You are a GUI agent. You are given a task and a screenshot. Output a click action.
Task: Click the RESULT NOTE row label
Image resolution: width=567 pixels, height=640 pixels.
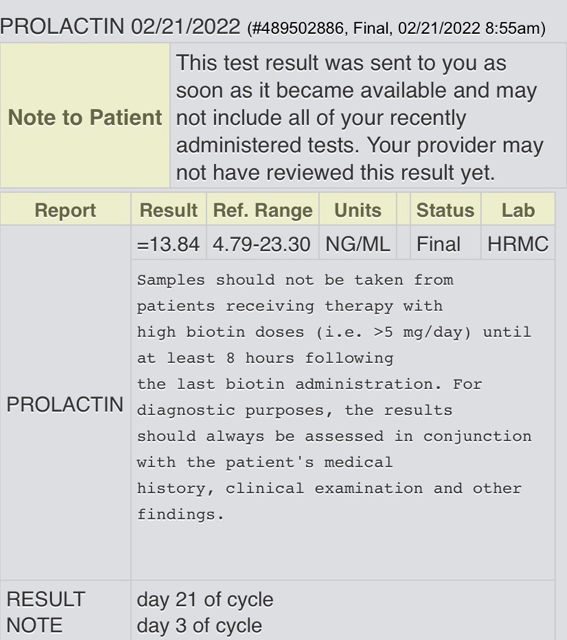point(46,612)
